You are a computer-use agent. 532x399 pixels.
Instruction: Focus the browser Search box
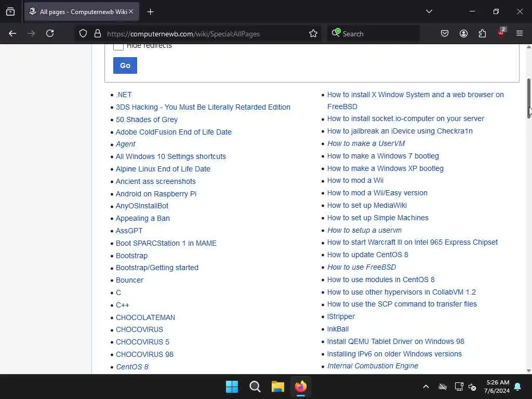coord(373,34)
